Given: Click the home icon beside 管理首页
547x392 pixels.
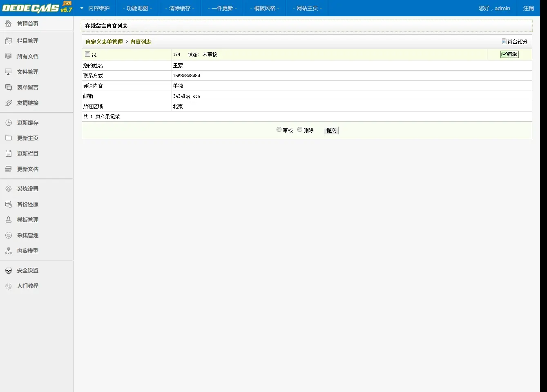Looking at the screenshot, I should (x=9, y=24).
